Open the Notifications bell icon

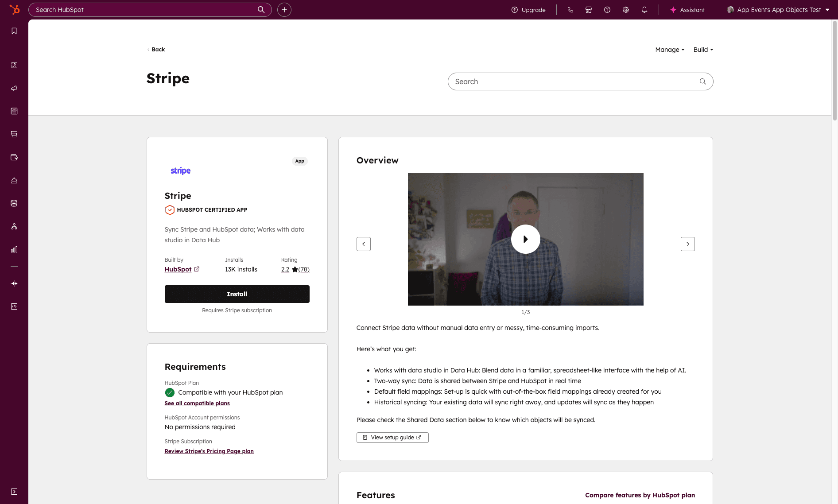pyautogui.click(x=644, y=10)
